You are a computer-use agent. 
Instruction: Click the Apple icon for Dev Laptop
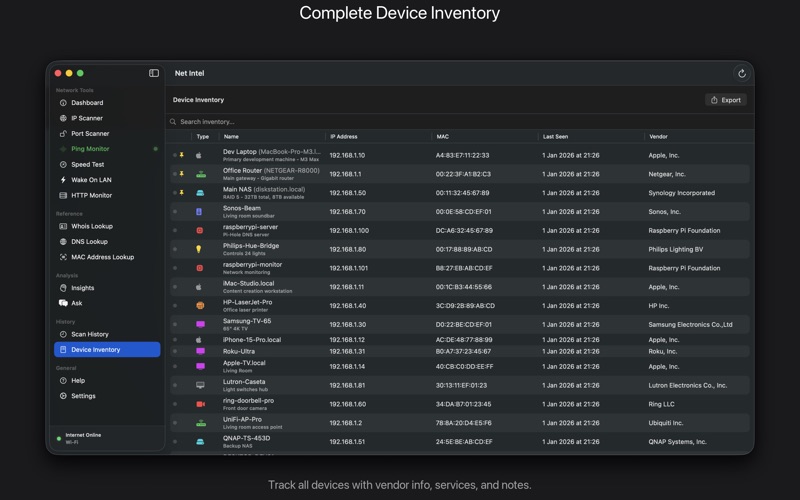click(199, 155)
